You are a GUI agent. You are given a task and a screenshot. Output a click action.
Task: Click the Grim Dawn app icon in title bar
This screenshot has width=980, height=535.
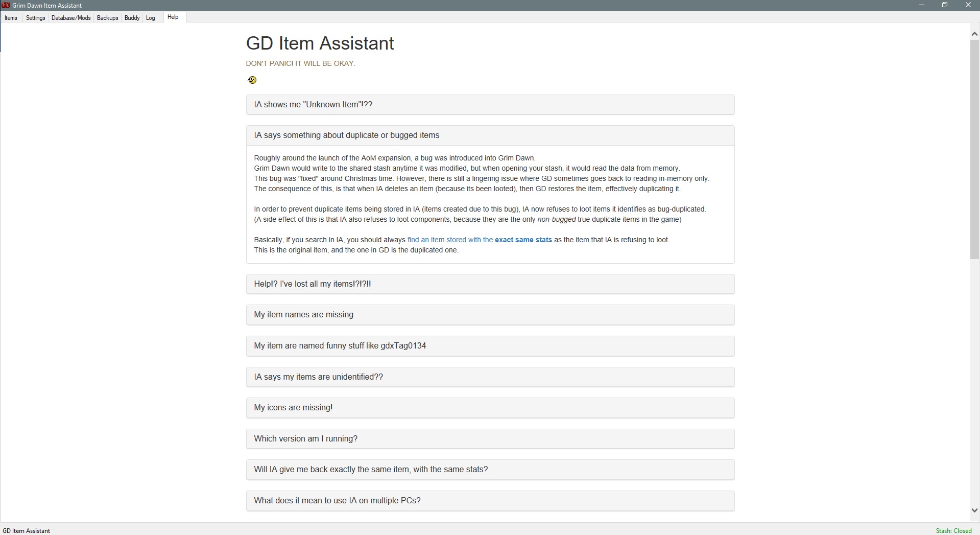coord(6,5)
